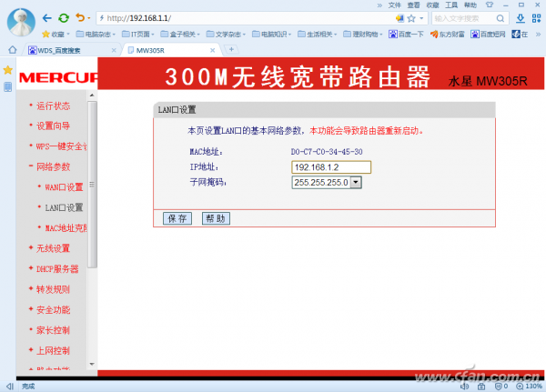Open the IT页面 bookmark folder
Image resolution: width=546 pixels, height=392 pixels.
point(138,35)
